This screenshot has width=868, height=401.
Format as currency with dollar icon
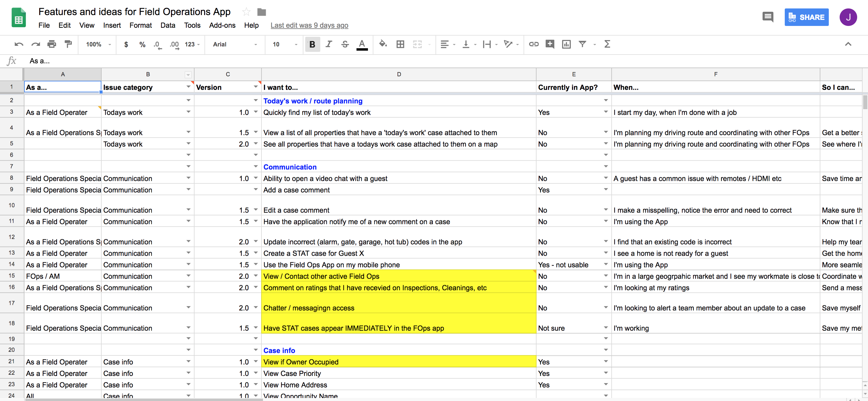point(126,44)
